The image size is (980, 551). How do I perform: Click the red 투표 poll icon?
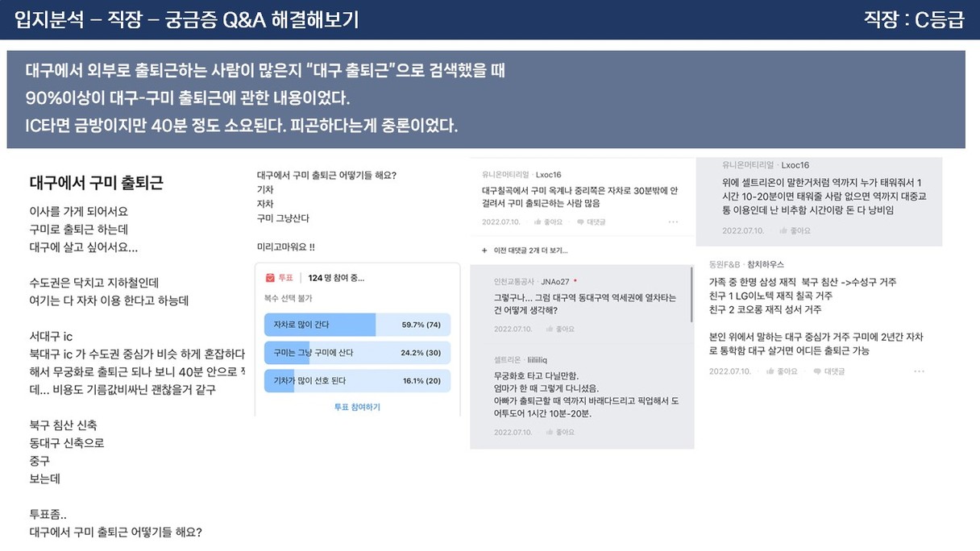tap(270, 278)
